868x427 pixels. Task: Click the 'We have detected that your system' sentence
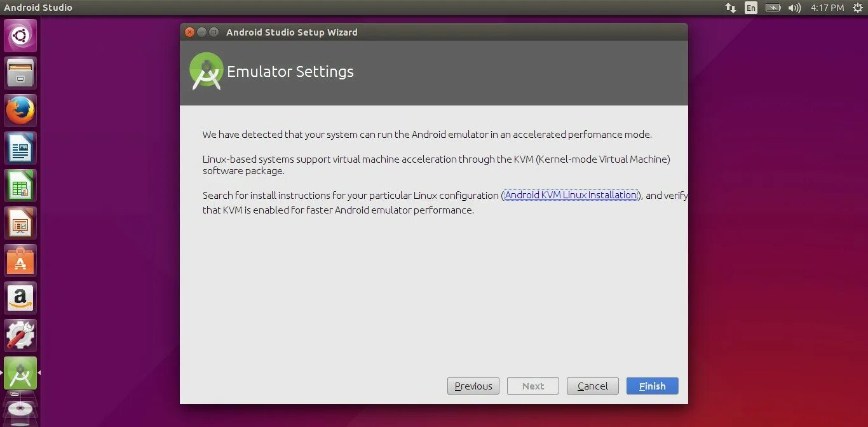pyautogui.click(x=427, y=135)
